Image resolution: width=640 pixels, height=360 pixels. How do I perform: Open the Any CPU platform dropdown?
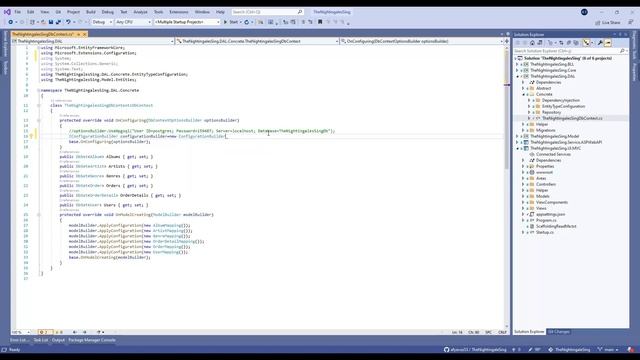pos(133,22)
